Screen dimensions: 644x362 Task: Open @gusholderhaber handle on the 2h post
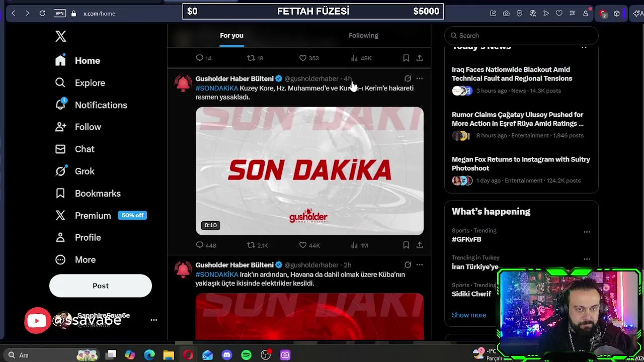click(x=311, y=265)
